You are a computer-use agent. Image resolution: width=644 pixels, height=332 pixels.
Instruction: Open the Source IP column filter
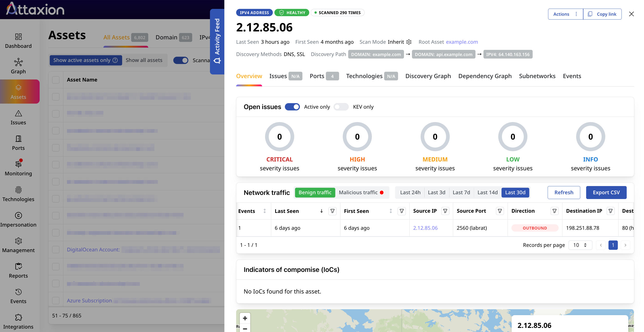[x=445, y=211]
